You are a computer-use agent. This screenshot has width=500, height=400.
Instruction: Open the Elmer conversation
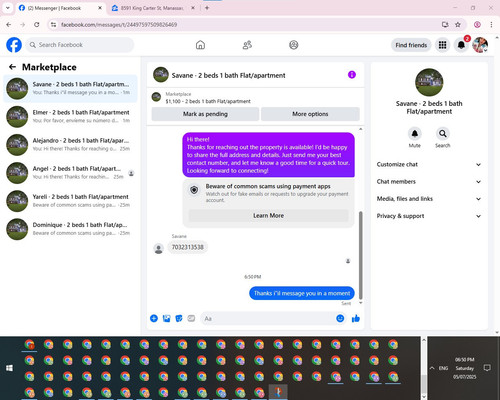pos(70,117)
